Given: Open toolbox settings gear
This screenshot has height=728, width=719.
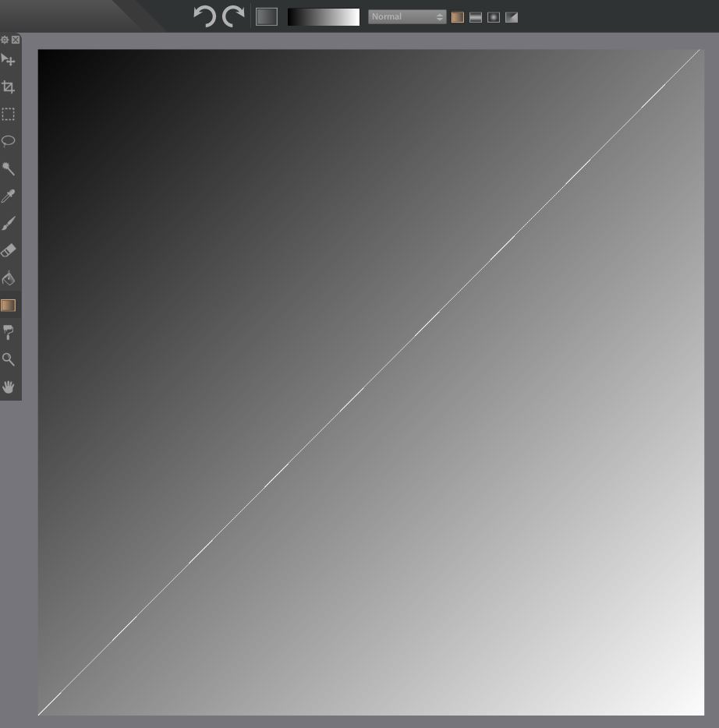Looking at the screenshot, I should pos(5,40).
